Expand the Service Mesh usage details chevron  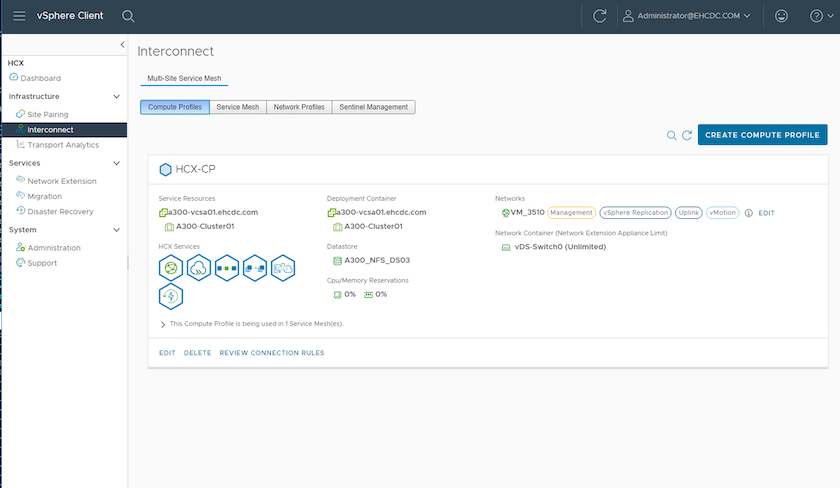click(163, 324)
